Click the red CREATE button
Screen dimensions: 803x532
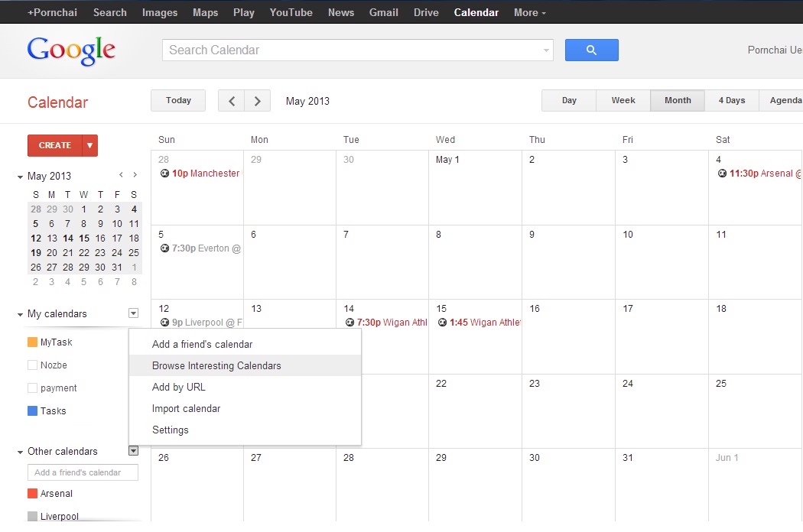(55, 145)
